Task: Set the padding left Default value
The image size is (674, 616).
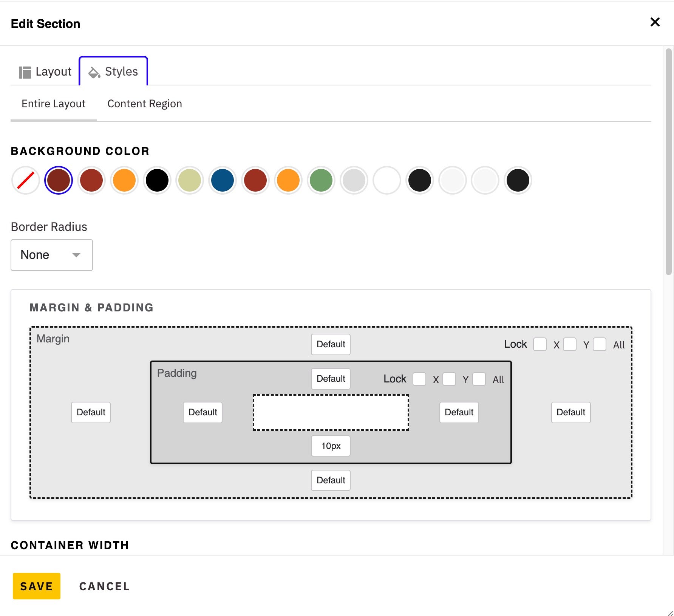Action: click(203, 412)
